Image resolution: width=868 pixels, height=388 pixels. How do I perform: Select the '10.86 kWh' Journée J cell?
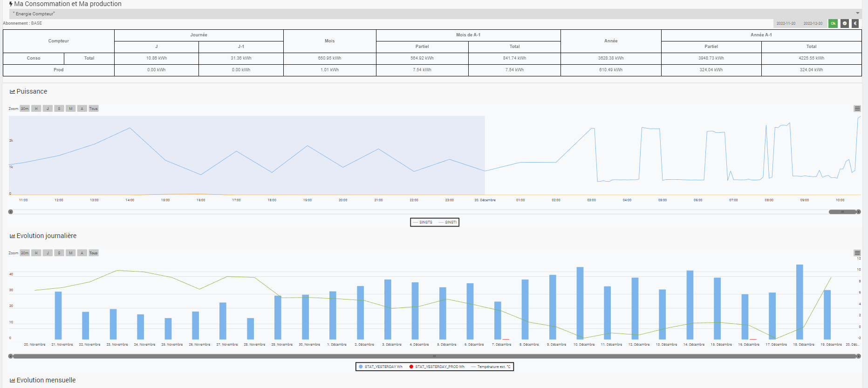point(157,58)
